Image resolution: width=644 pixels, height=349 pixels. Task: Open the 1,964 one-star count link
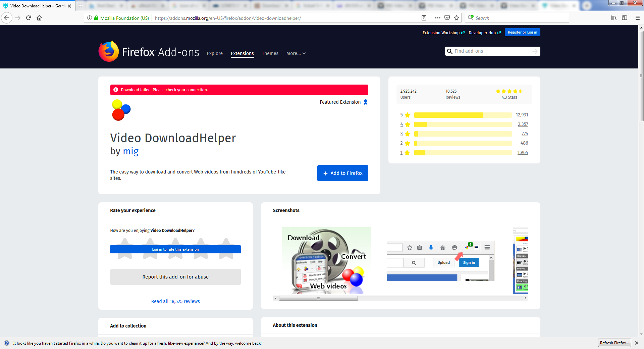(523, 153)
